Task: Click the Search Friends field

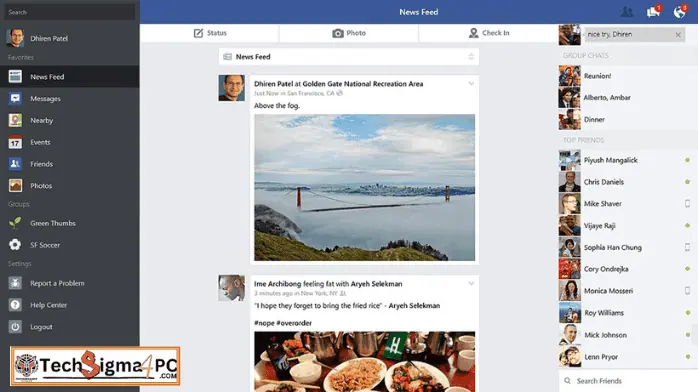Action: click(x=628, y=381)
